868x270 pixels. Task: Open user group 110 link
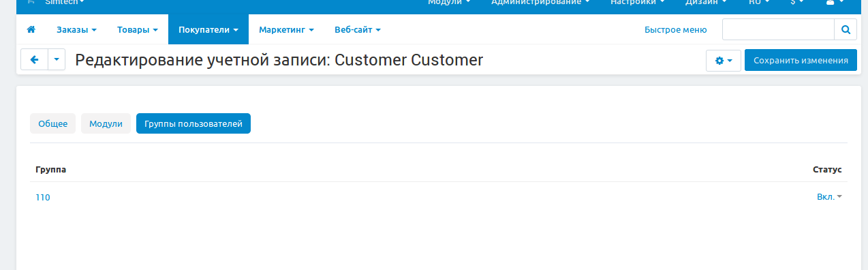click(x=43, y=198)
